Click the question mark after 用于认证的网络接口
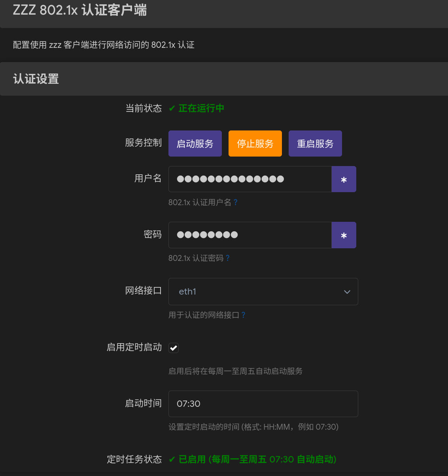The image size is (448, 476). pos(244,315)
